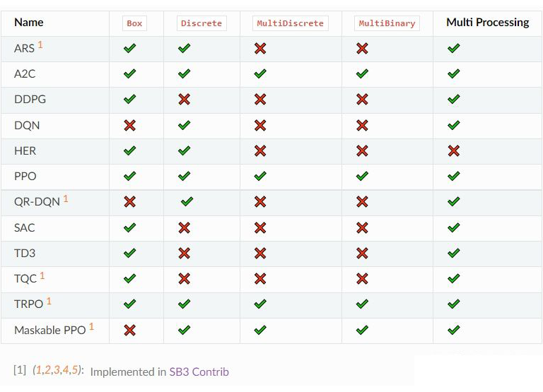543x392 pixels.
Task: Click footnote superscript 1 beside QR-DQN
Action: [66, 198]
